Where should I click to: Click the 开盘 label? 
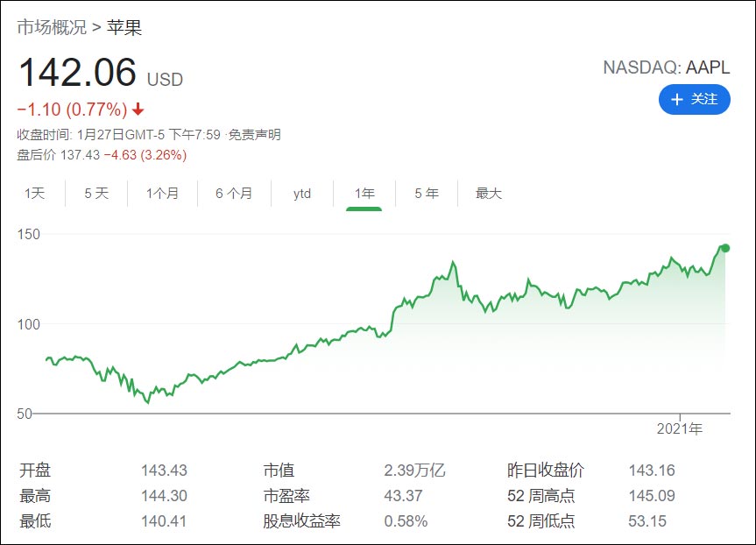click(35, 471)
